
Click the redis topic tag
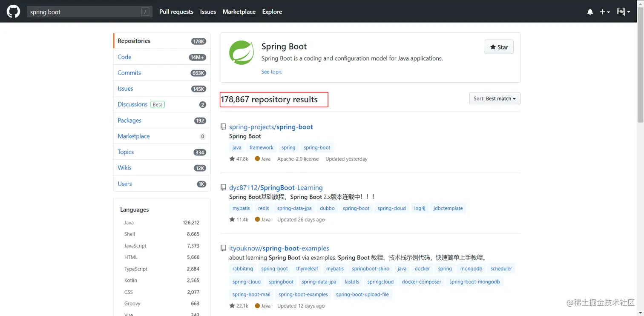pos(264,208)
